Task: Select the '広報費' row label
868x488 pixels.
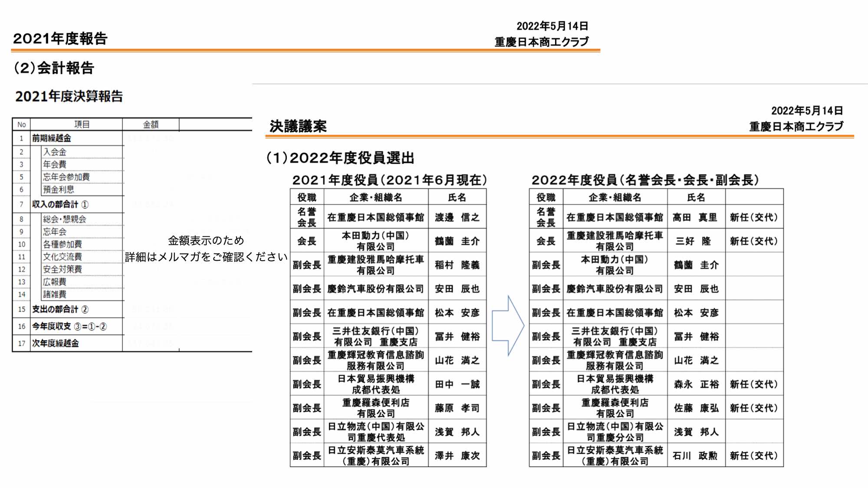Action: [x=55, y=282]
